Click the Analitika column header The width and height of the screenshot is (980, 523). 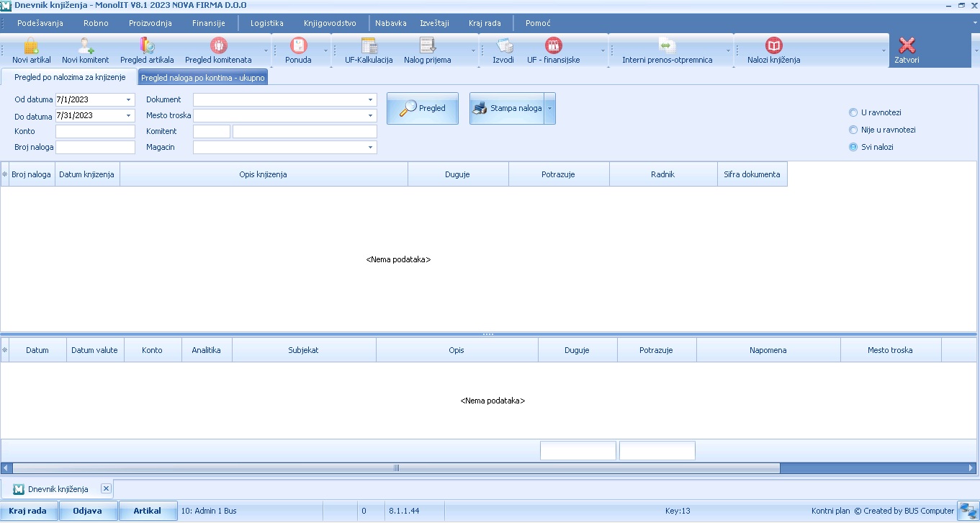pyautogui.click(x=207, y=350)
